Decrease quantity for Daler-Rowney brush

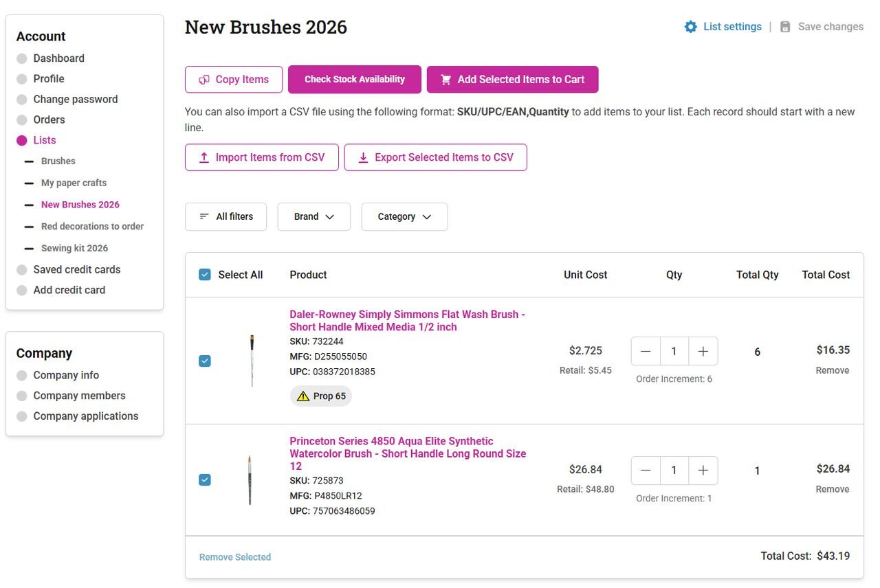[646, 351]
